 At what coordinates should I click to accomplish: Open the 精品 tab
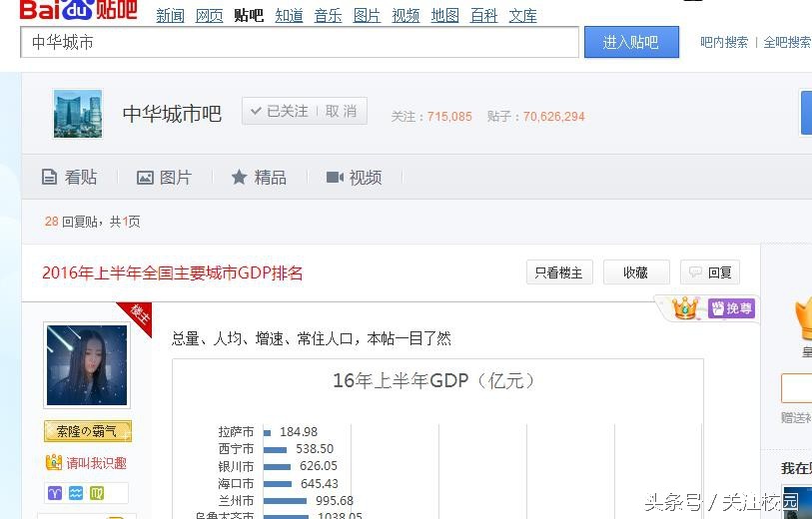pyautogui.click(x=259, y=177)
